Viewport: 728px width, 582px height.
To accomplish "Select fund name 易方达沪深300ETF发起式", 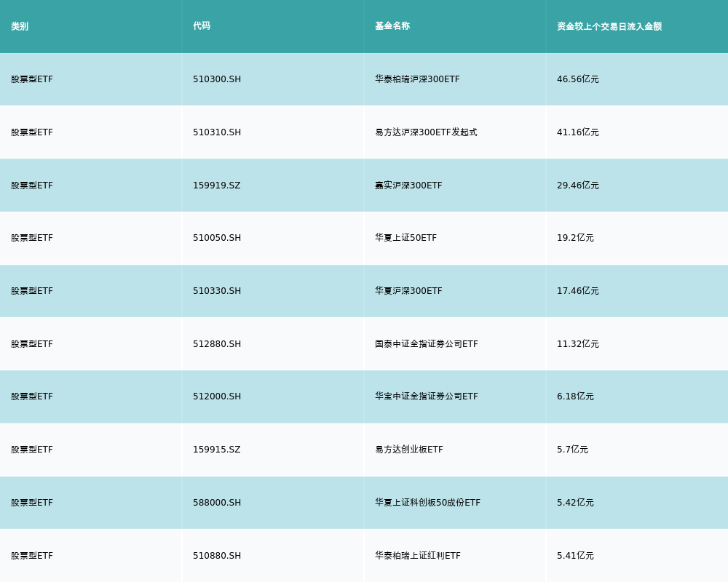I will click(x=426, y=132).
